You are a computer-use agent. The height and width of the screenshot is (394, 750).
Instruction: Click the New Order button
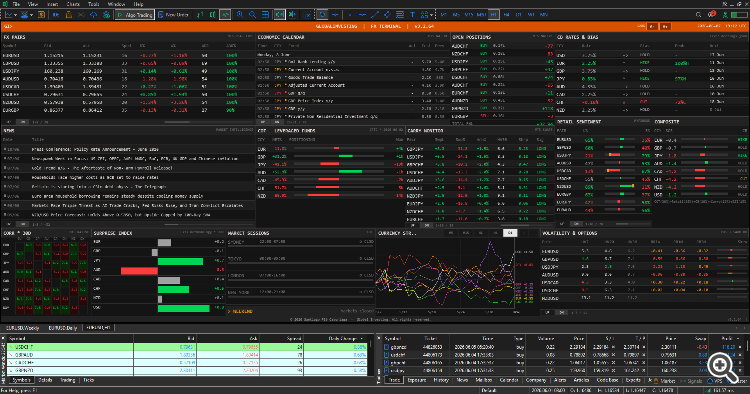coord(173,15)
